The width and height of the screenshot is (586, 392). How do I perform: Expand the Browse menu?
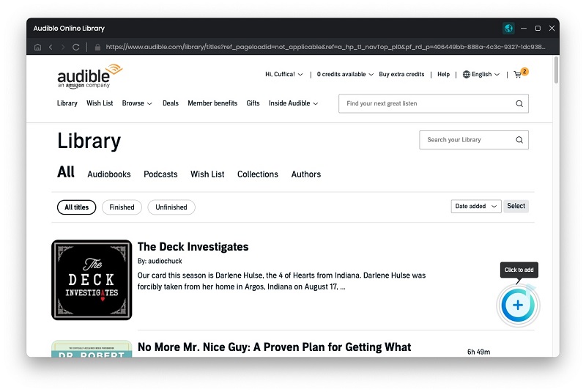point(137,103)
